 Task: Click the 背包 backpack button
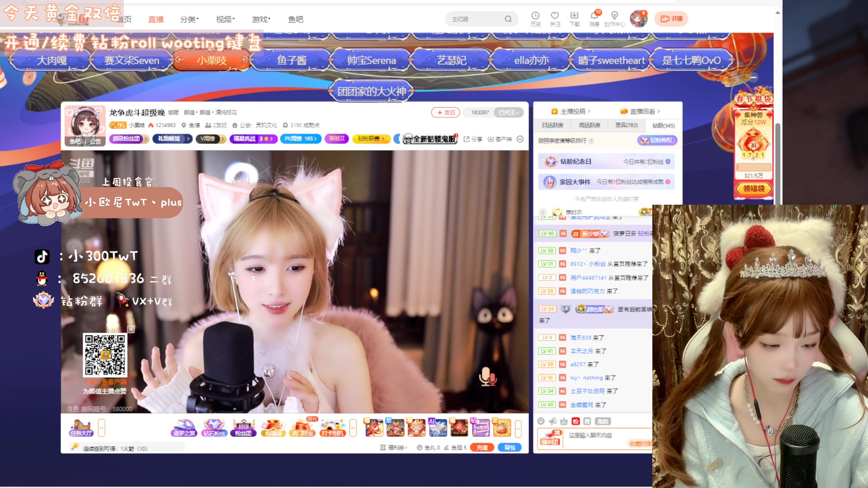click(509, 447)
